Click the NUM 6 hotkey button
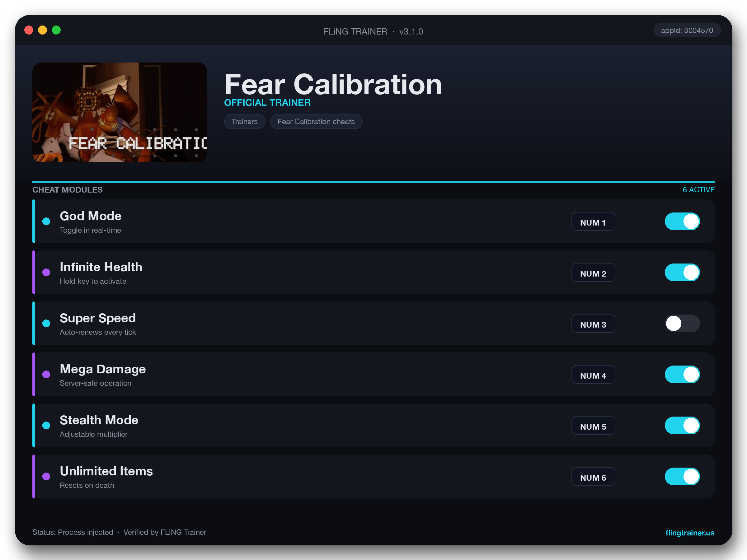 coord(593,476)
